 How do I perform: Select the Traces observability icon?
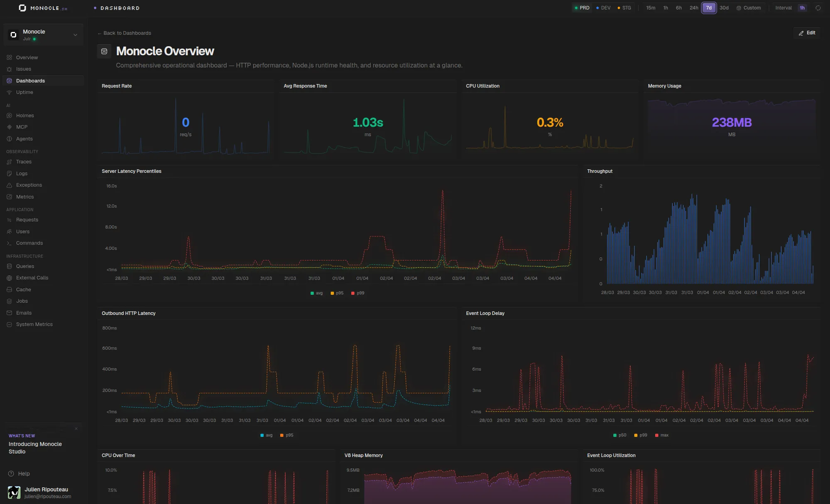point(10,161)
